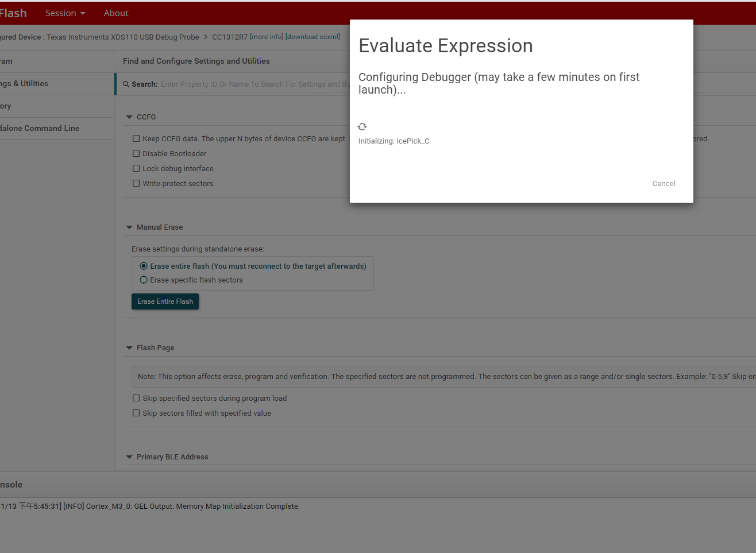756x553 pixels.
Task: Collapse the Flash Page section
Action: pyautogui.click(x=129, y=348)
